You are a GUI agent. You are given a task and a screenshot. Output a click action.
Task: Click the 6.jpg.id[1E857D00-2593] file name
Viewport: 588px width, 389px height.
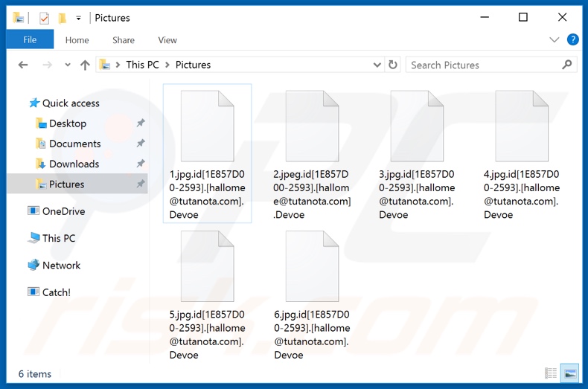pos(312,335)
